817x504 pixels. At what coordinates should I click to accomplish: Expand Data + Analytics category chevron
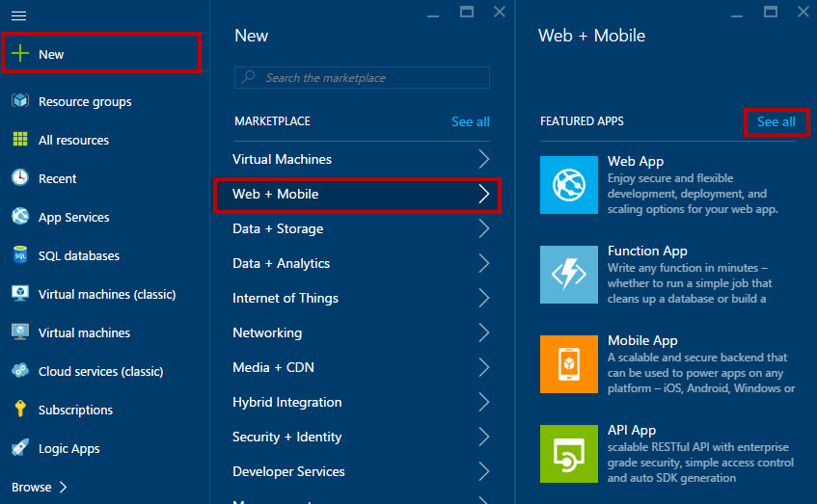[484, 263]
